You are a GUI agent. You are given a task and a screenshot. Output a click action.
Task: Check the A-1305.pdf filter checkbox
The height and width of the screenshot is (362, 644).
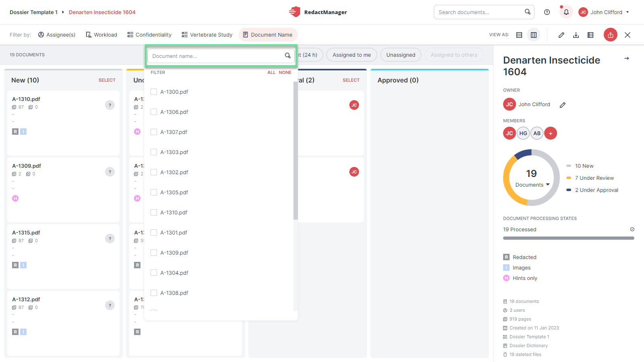coord(154,192)
